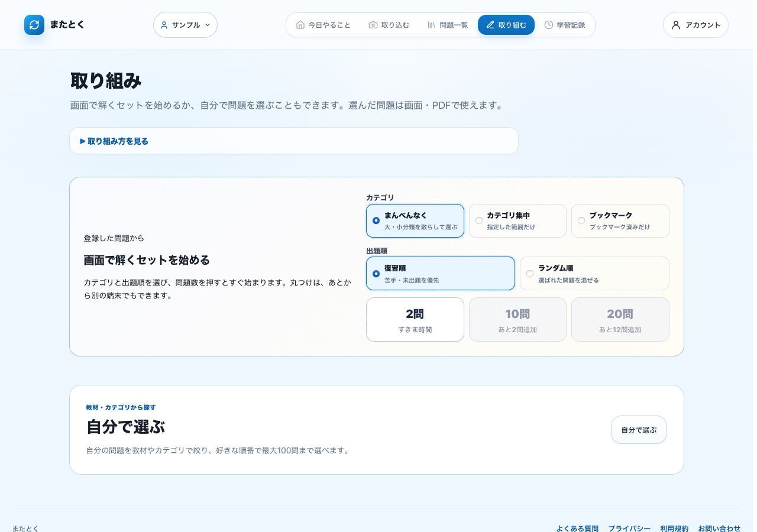
Task: Click the 取り組み page title
Action: click(x=106, y=81)
